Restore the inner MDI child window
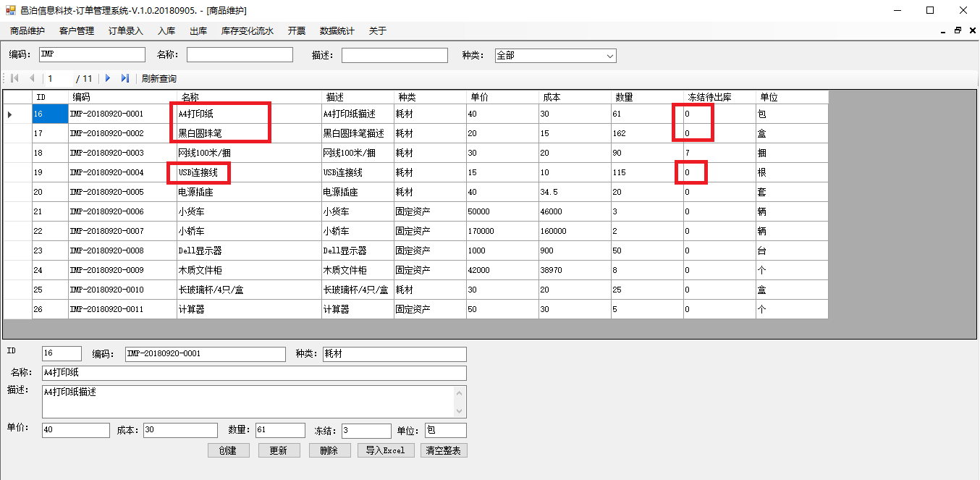This screenshot has height=480, width=980. click(958, 31)
